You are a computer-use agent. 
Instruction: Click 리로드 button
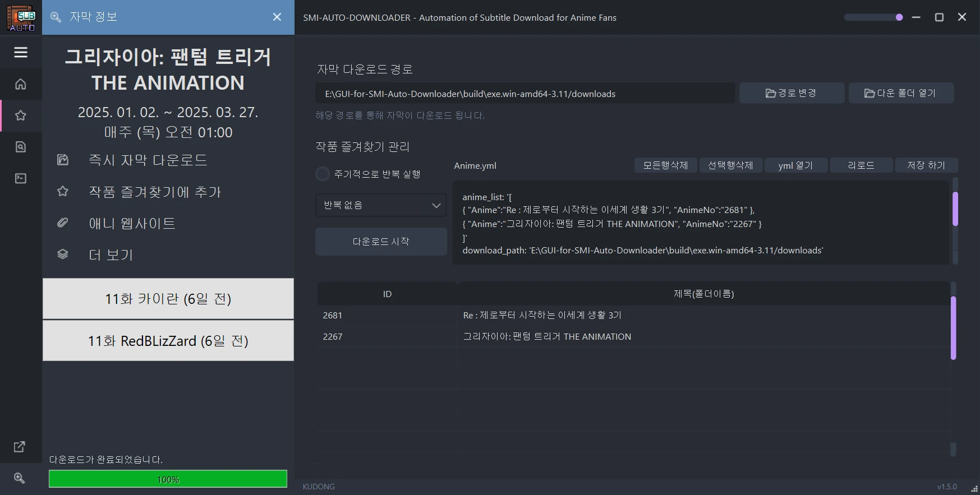pos(861,165)
